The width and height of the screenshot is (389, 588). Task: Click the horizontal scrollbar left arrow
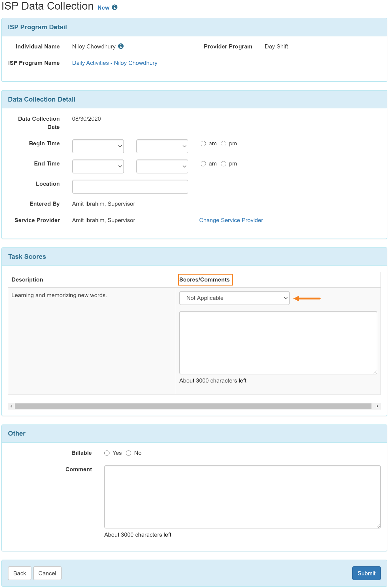click(x=11, y=406)
